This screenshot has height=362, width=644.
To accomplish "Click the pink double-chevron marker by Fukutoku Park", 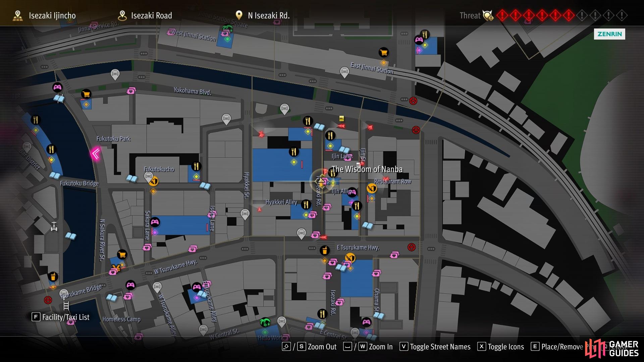I will (x=96, y=154).
